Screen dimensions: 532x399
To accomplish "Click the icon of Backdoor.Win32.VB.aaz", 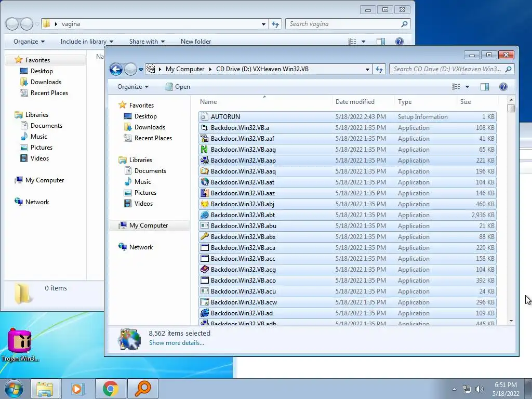I will 204,193.
